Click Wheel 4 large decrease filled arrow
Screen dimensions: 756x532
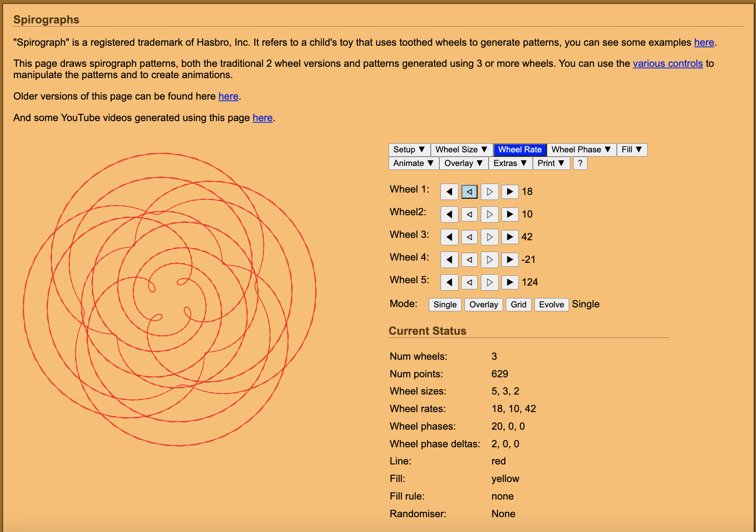coord(449,260)
